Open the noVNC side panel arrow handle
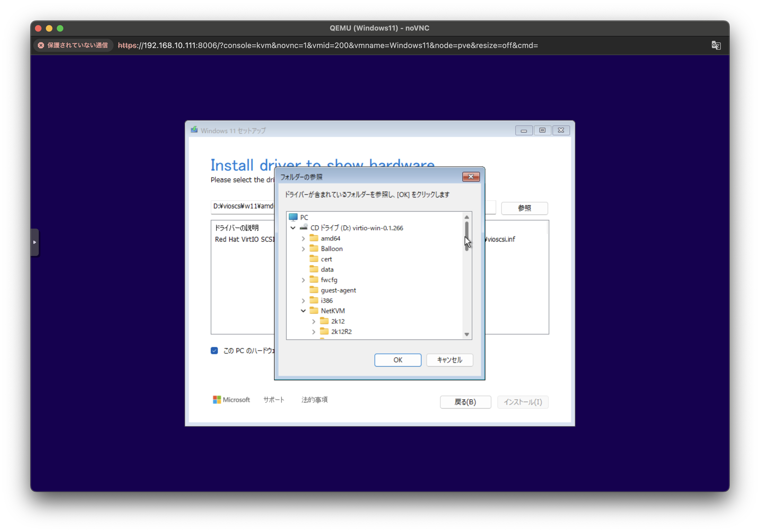This screenshot has height=532, width=760. [x=35, y=242]
